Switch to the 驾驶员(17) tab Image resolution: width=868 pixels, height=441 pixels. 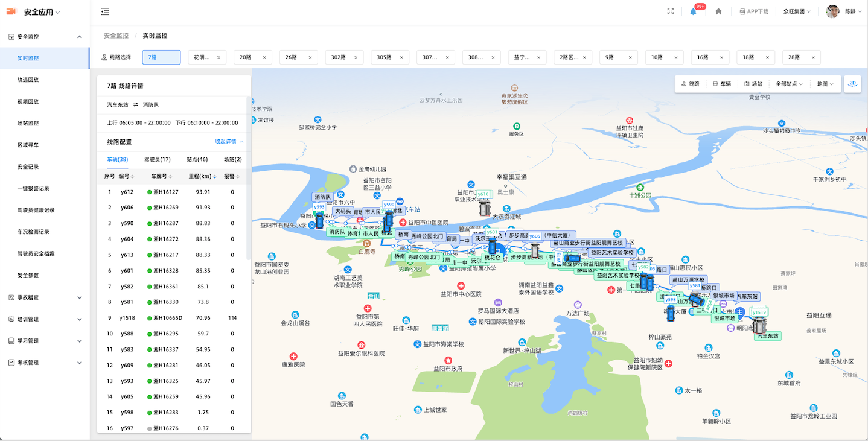tap(157, 159)
